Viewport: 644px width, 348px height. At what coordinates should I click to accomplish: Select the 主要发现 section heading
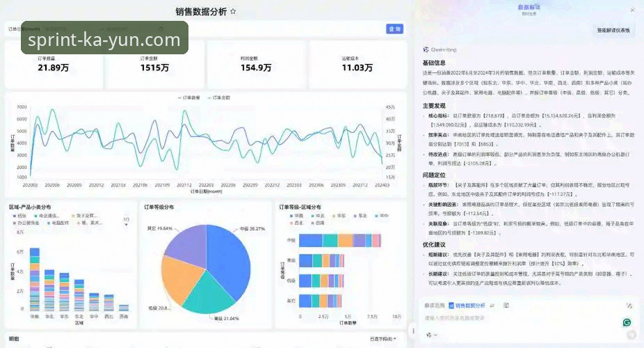[x=434, y=106]
